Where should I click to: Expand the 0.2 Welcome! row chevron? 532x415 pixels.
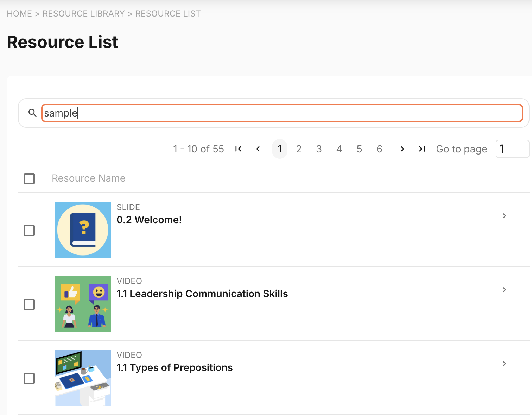pyautogui.click(x=504, y=216)
